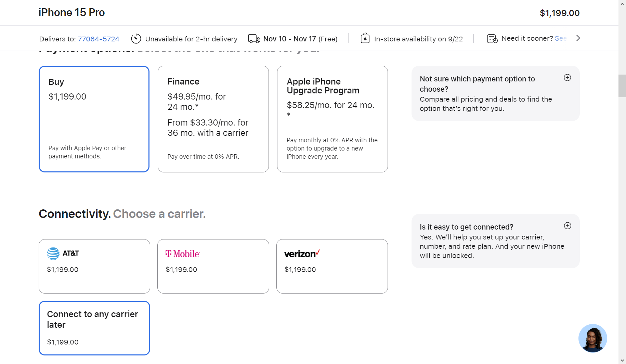Screen dimensions: 626x364
Task: Choose AT&T as the carrier
Action: click(94, 266)
